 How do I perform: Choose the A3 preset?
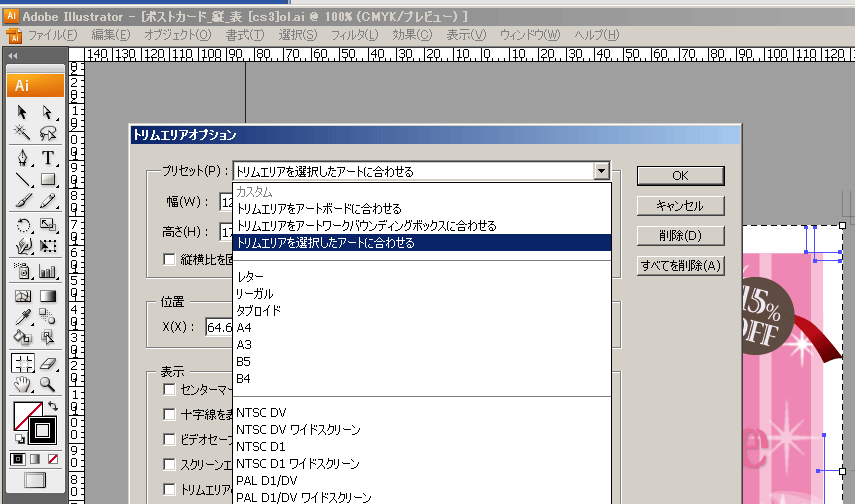(422, 345)
